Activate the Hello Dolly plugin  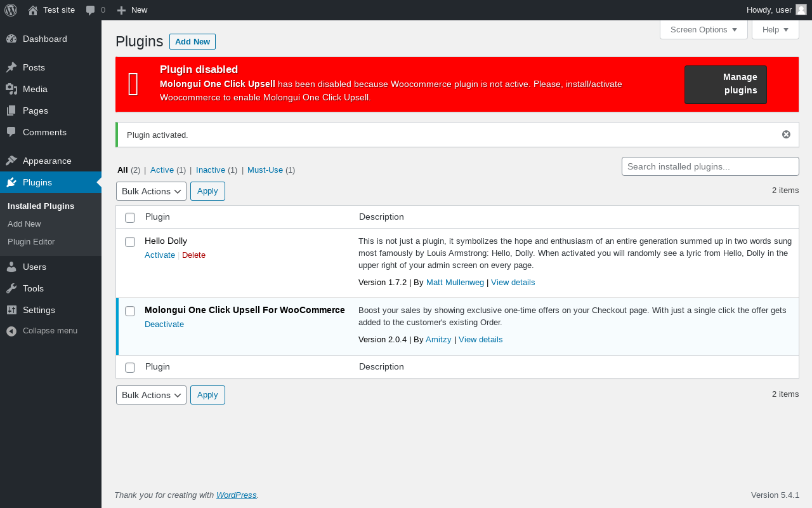(160, 255)
